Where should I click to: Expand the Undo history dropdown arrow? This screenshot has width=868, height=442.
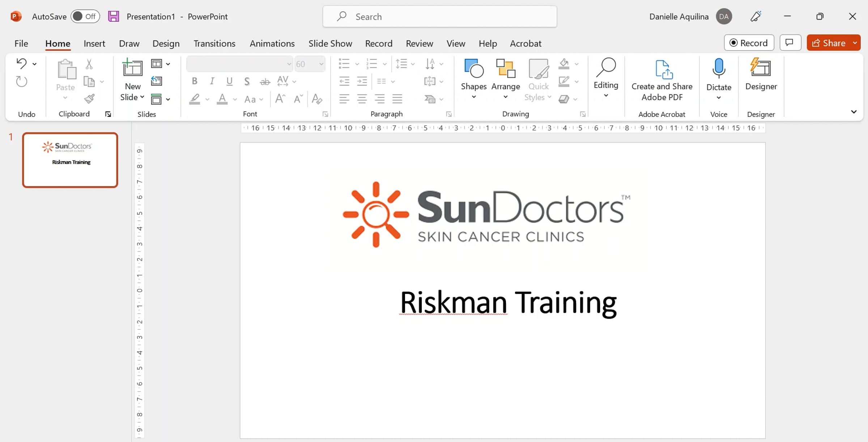pyautogui.click(x=34, y=64)
